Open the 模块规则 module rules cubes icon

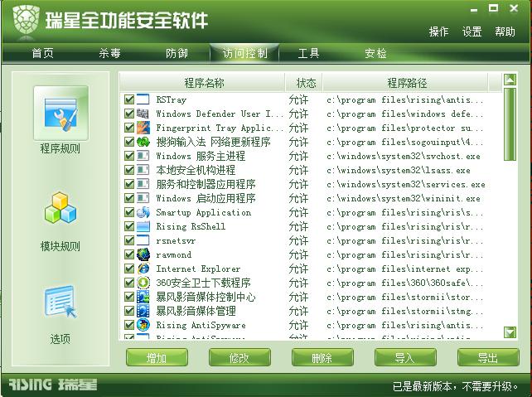(60, 208)
